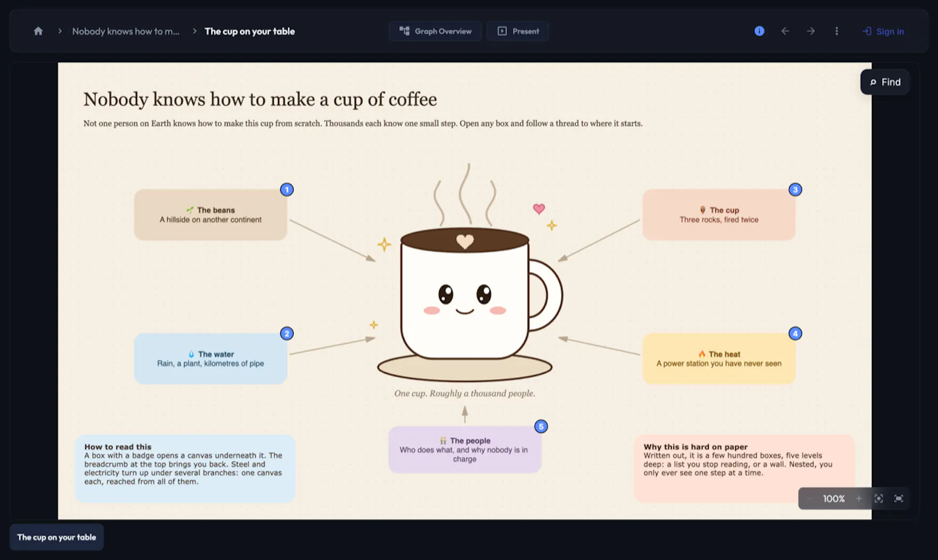Go to the home icon in breadcrumb
Image resolution: width=938 pixels, height=560 pixels.
click(38, 31)
